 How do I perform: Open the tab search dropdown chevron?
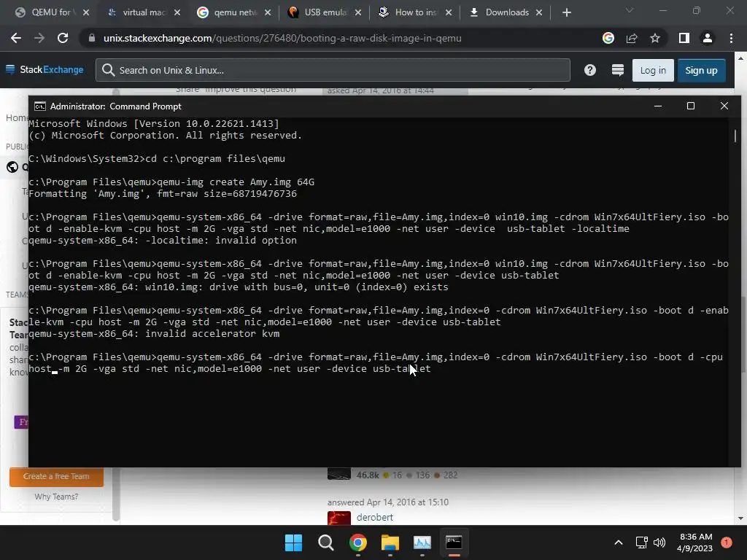coord(630,10)
